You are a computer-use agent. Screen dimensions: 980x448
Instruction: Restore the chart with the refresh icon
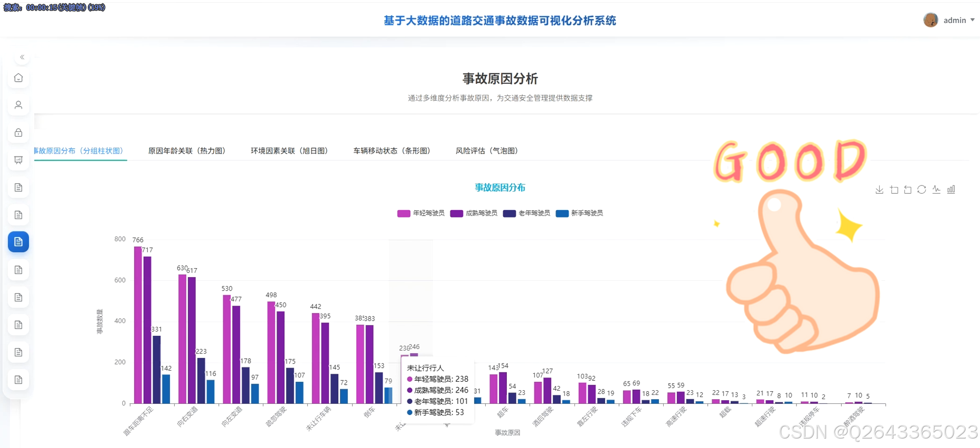(922, 190)
